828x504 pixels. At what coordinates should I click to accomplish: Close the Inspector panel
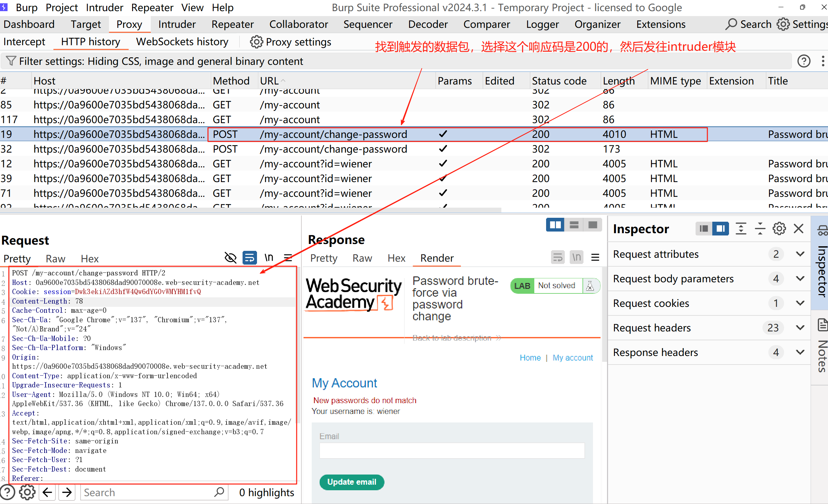click(798, 229)
